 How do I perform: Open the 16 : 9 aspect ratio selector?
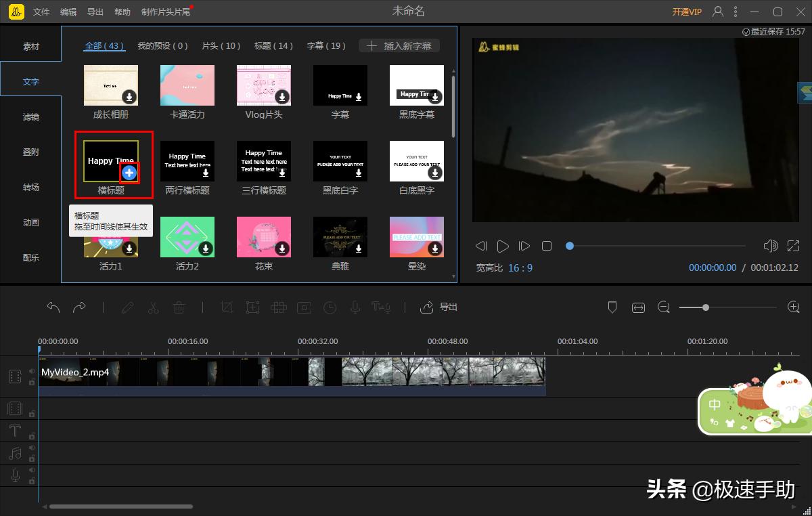pyautogui.click(x=520, y=267)
